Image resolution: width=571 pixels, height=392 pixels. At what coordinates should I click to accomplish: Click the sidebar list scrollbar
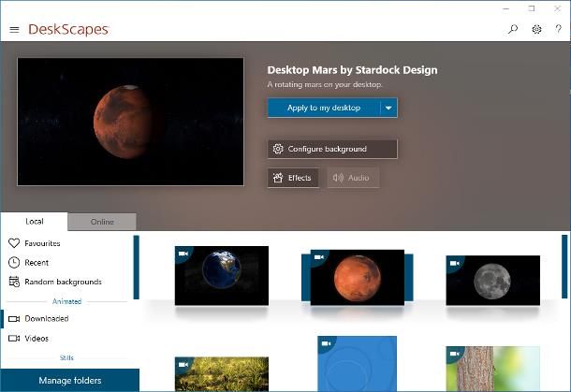pos(136,268)
